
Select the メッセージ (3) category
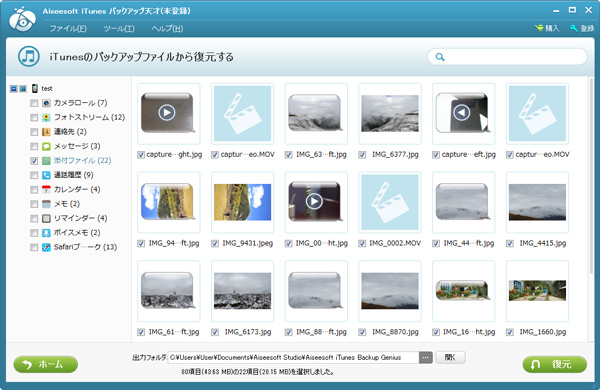point(77,146)
